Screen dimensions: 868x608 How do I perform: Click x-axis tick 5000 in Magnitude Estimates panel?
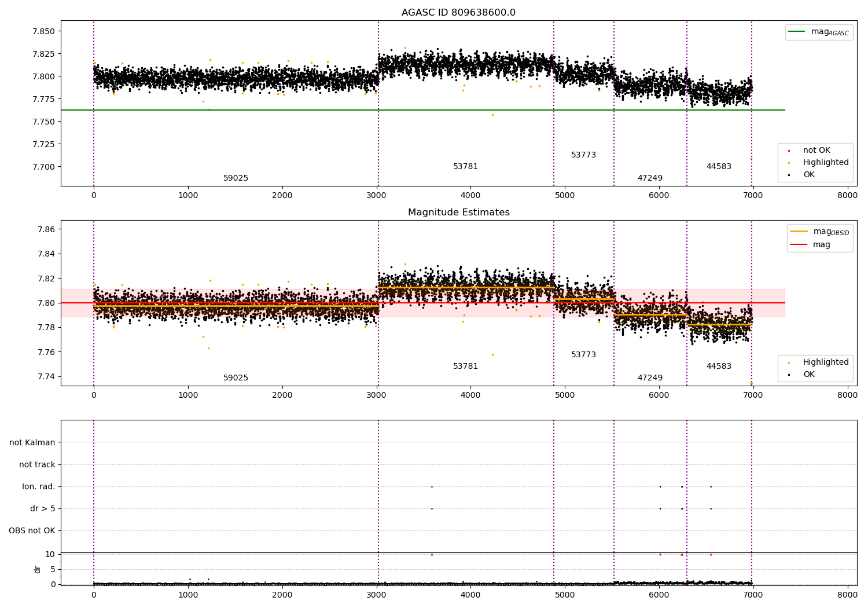[565, 395]
